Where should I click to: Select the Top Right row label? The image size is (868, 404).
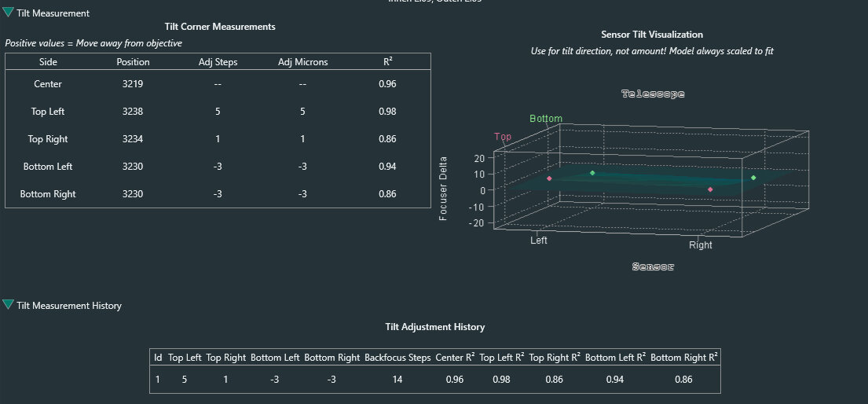[x=48, y=139]
